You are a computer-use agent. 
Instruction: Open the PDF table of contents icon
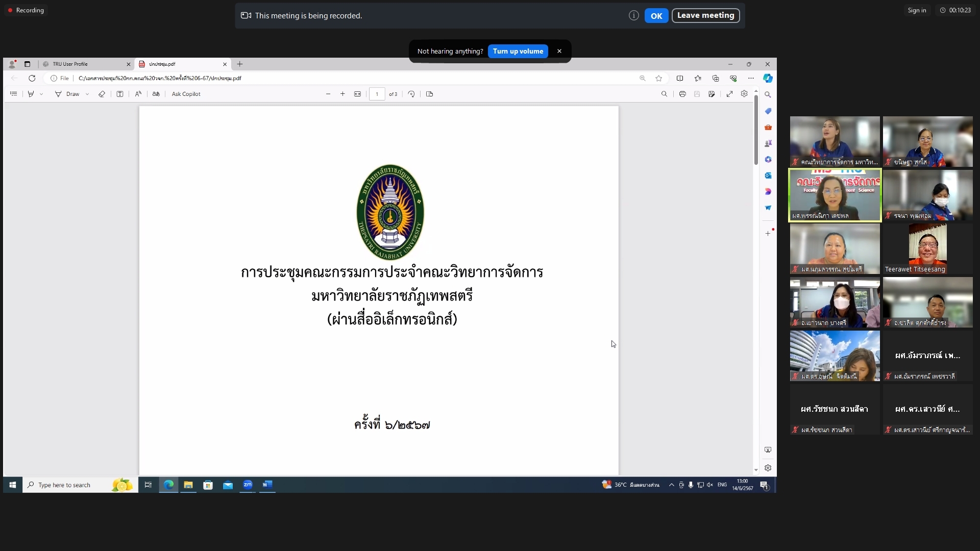[x=14, y=94]
